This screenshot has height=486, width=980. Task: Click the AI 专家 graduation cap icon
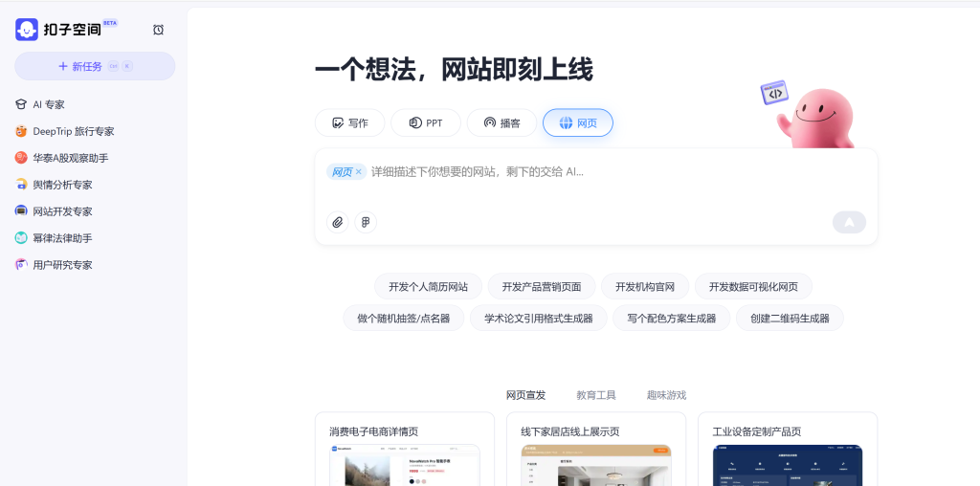[x=21, y=104]
